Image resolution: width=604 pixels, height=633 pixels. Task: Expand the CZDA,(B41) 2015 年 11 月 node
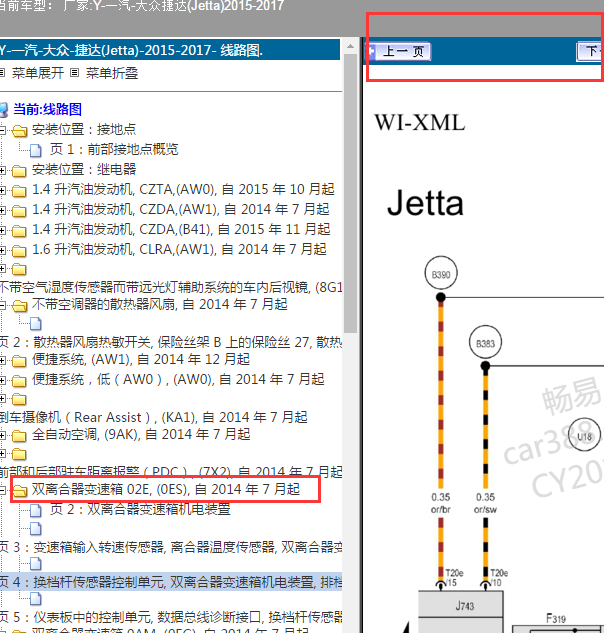coord(2,230)
